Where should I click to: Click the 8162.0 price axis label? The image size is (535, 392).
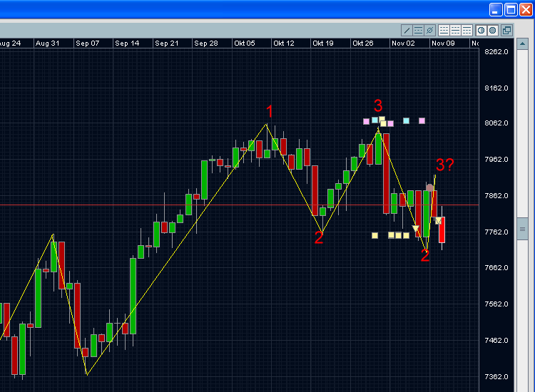pos(496,88)
